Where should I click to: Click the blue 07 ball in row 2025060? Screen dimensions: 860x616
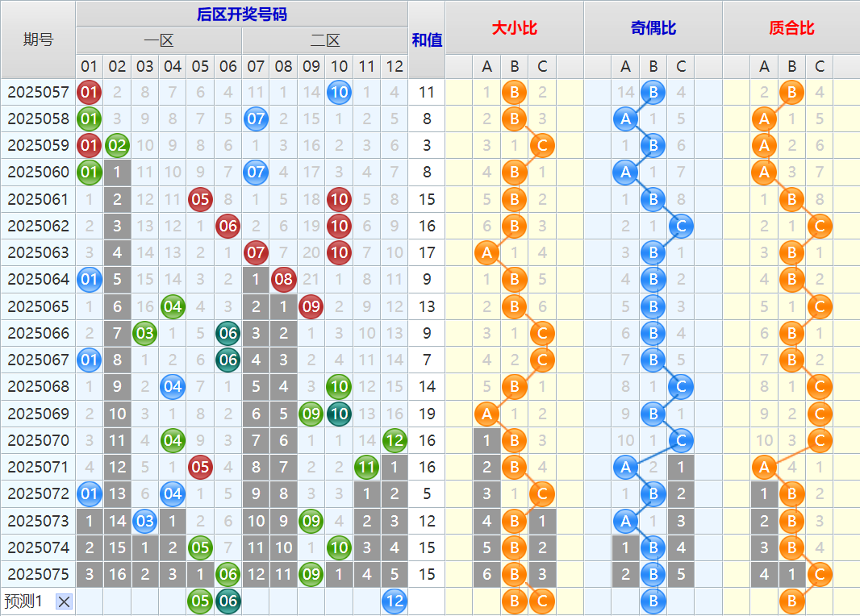[x=256, y=172]
